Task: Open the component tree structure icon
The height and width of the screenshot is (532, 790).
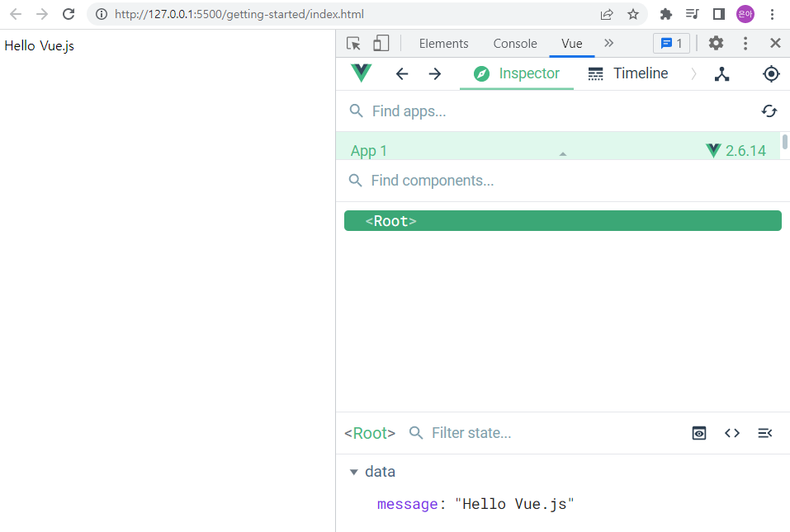Action: (721, 74)
